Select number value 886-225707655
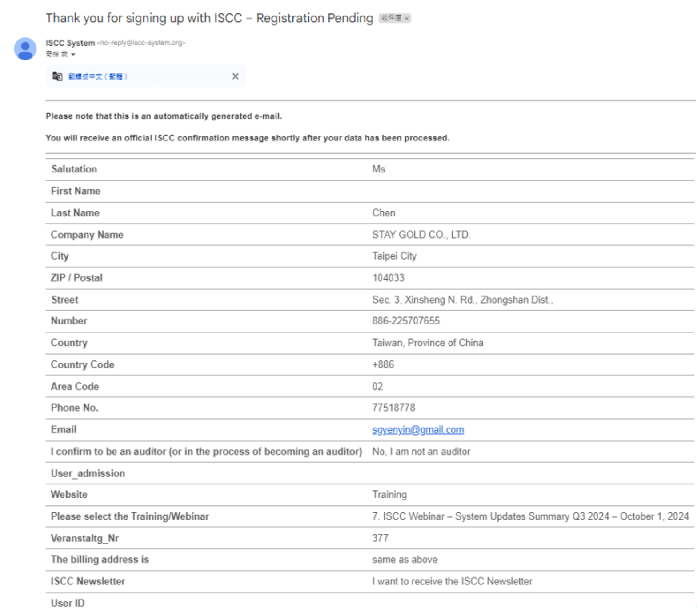Image resolution: width=697 pixels, height=616 pixels. pyautogui.click(x=406, y=321)
